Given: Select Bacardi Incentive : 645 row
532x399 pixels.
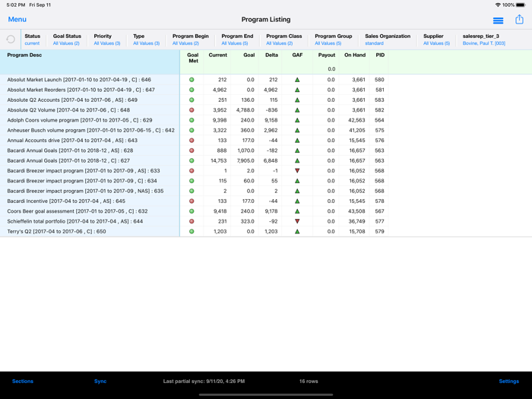Looking at the screenshot, I should pos(194,201).
